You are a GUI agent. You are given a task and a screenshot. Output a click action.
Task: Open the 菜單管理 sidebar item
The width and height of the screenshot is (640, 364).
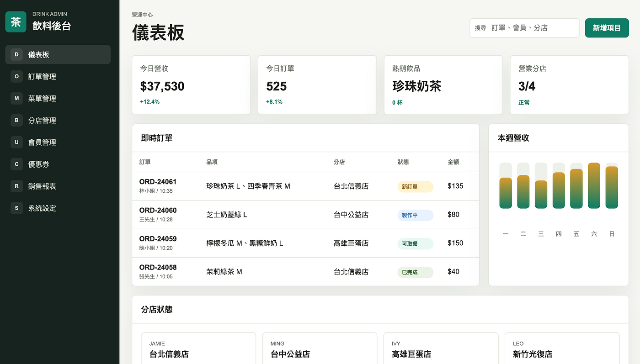tap(58, 99)
